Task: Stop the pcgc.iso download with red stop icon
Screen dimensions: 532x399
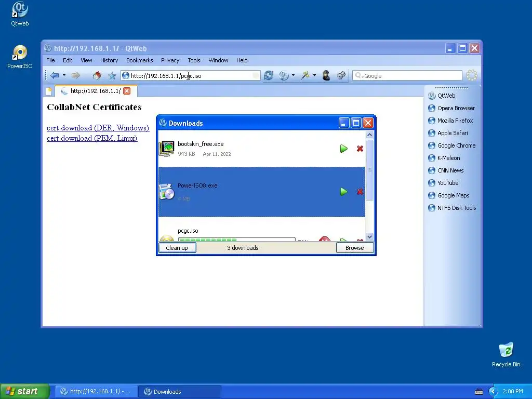Action: coord(325,239)
